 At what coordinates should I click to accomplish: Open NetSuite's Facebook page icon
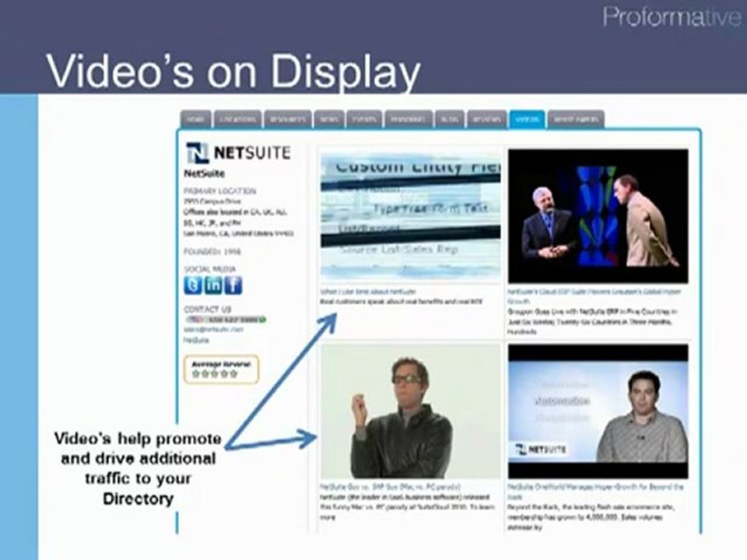tap(233, 285)
